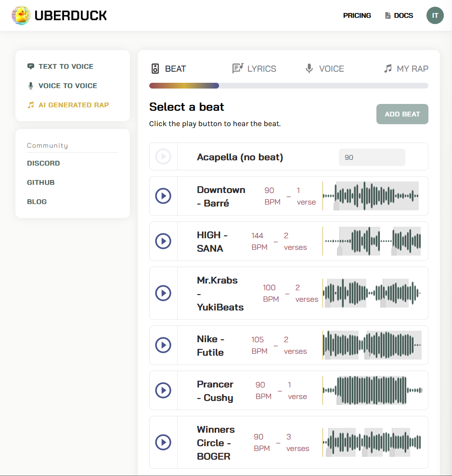
Task: Play the Mr.Krabs - YukiBeats beat
Action: click(163, 293)
